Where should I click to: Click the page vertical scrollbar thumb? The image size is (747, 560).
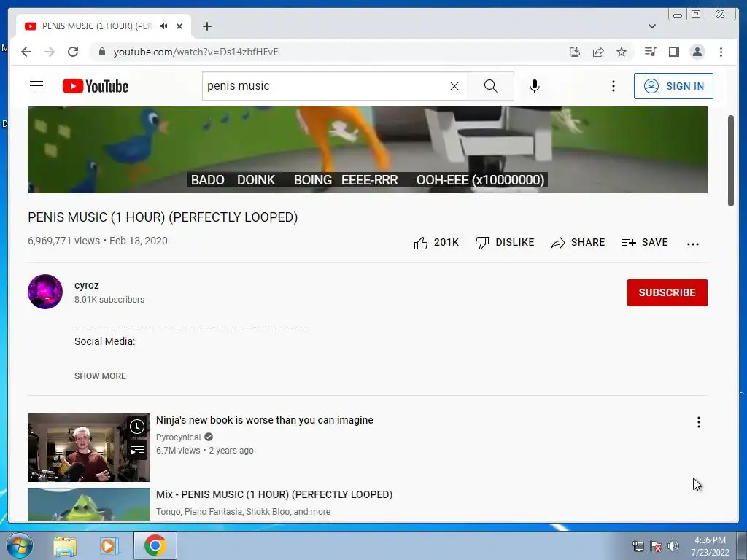click(x=731, y=160)
